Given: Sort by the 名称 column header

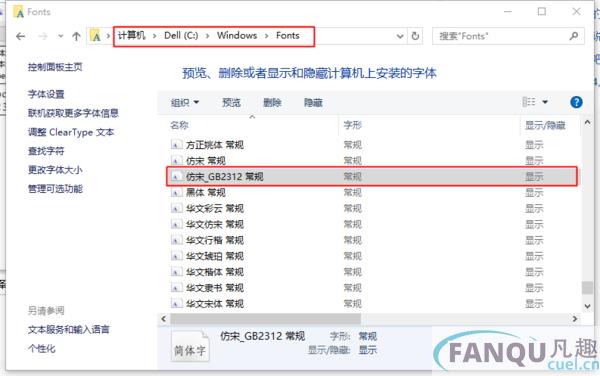Looking at the screenshot, I should (179, 125).
